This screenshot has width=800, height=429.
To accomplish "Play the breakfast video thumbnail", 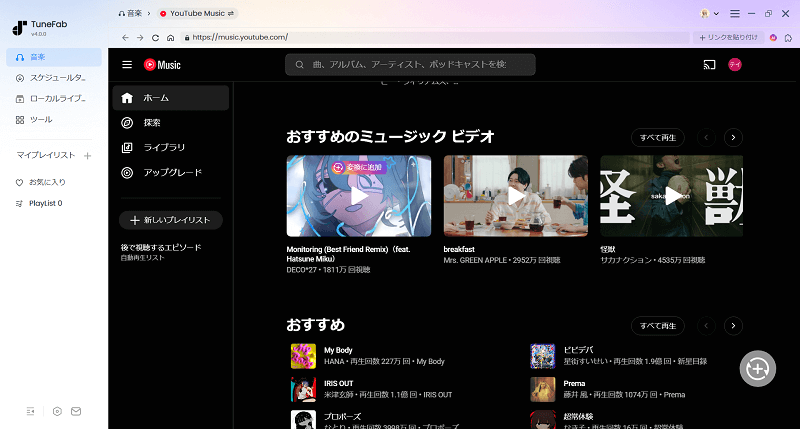I will click(x=516, y=196).
